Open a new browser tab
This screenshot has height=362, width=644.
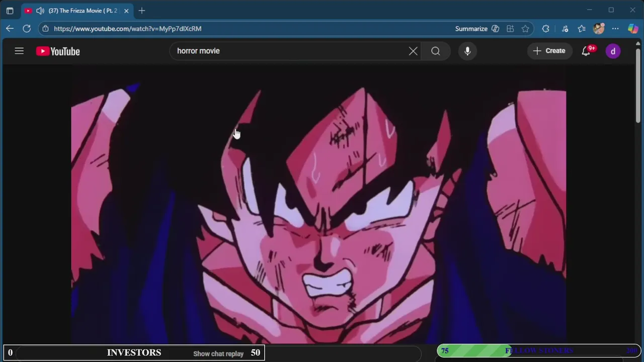[x=142, y=11]
